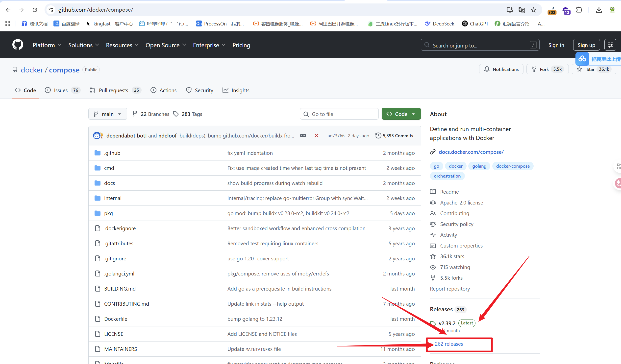This screenshot has height=364, width=621.
Task: Click the Report repository link
Action: click(450, 289)
